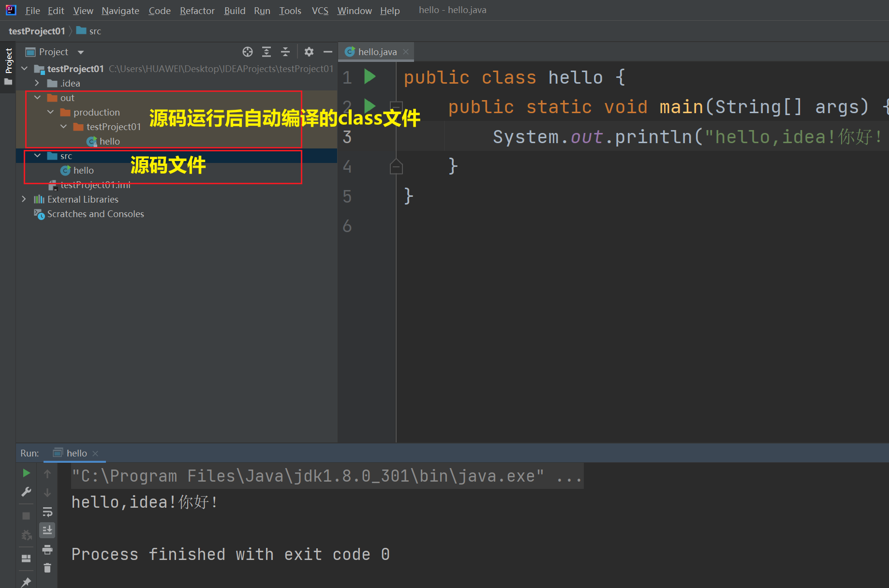Viewport: 889px width, 588px height.
Task: Click the Print console output icon
Action: click(47, 549)
